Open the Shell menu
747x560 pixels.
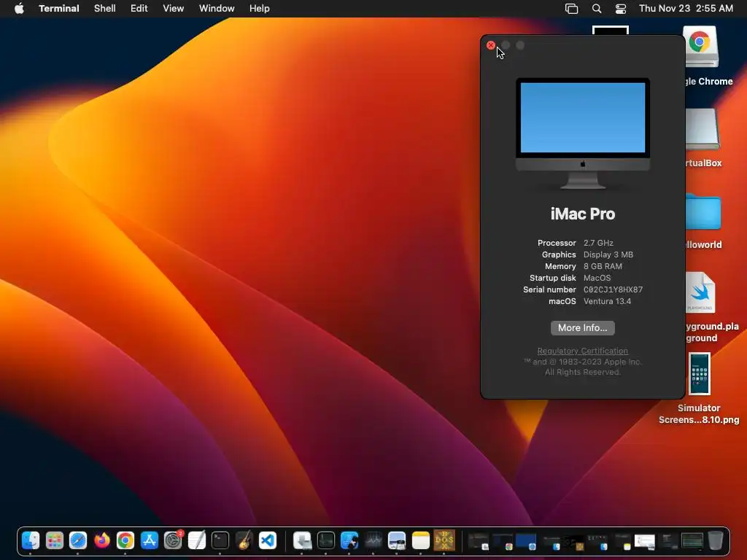tap(105, 9)
